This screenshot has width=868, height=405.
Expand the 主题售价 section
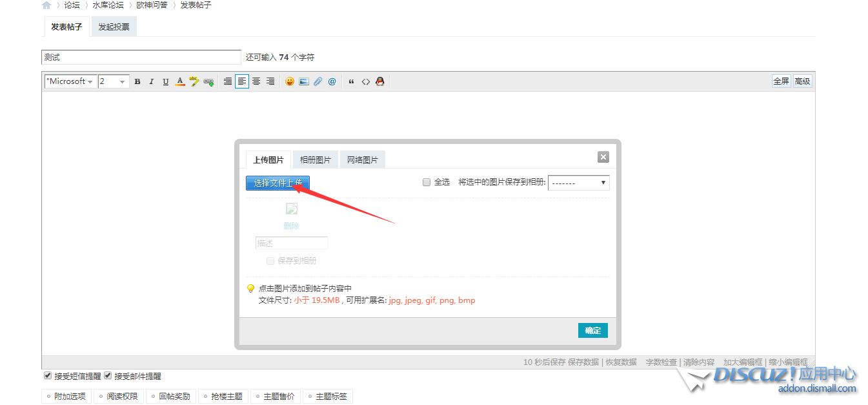(x=274, y=397)
